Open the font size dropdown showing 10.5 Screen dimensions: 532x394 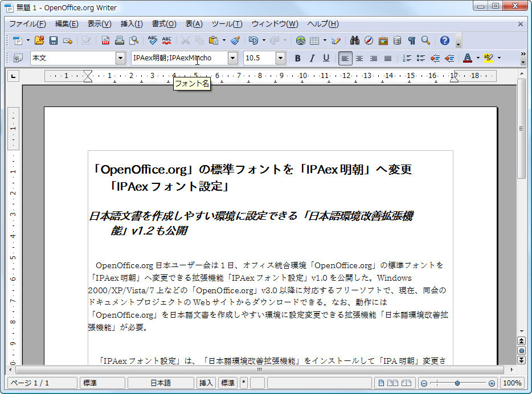(280, 58)
